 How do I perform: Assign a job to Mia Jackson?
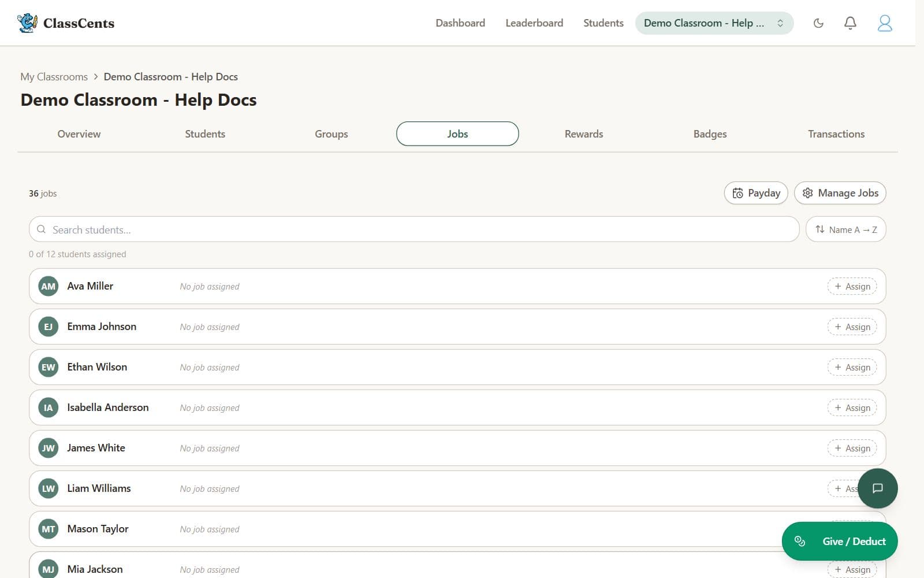click(x=852, y=570)
